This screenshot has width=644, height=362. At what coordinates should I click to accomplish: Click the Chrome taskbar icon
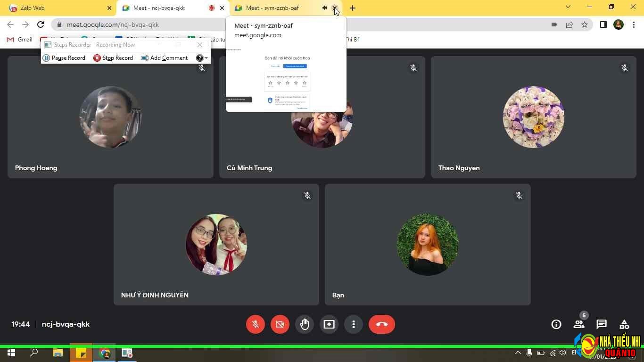coord(105,353)
